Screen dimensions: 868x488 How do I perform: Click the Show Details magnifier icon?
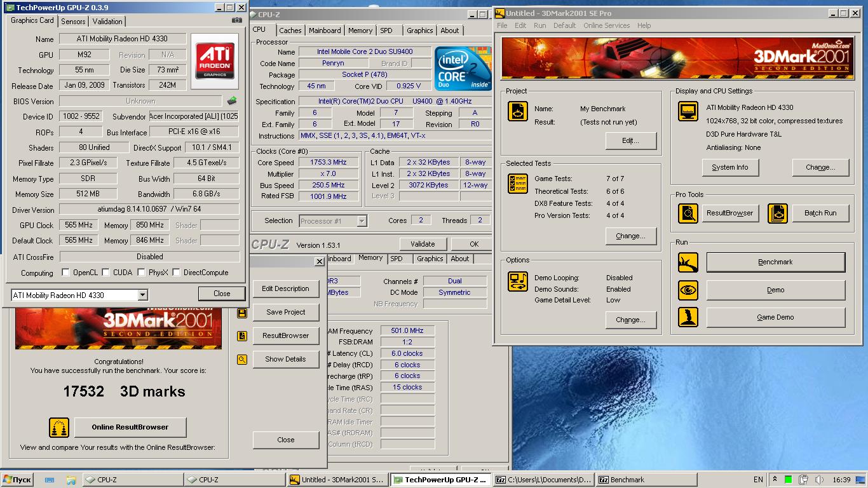tap(241, 360)
